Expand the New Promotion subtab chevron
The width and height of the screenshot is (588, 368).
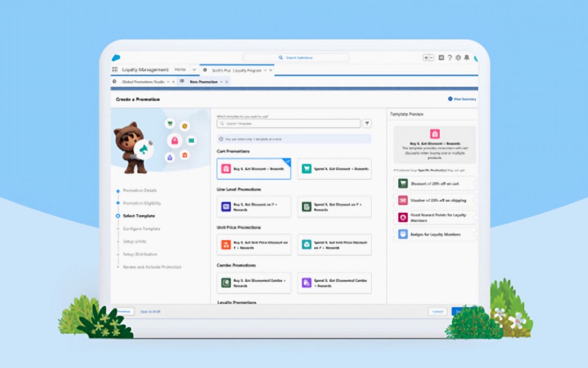[x=221, y=81]
